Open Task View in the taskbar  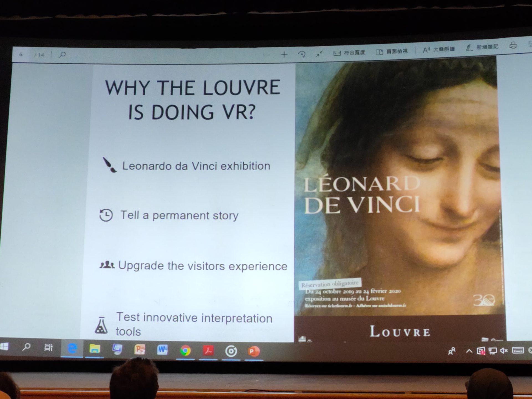[x=48, y=347]
